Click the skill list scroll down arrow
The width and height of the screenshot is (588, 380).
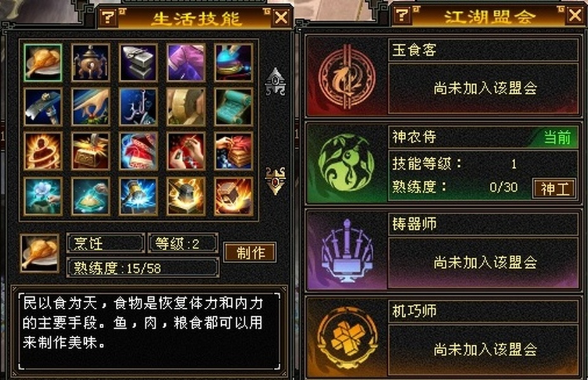pos(276,181)
